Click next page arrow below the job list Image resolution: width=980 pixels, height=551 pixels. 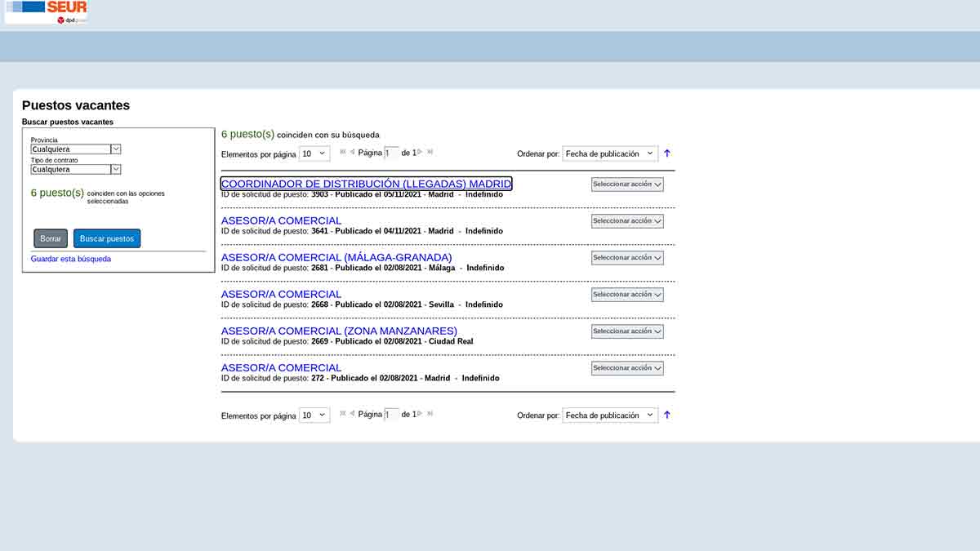[x=420, y=414]
